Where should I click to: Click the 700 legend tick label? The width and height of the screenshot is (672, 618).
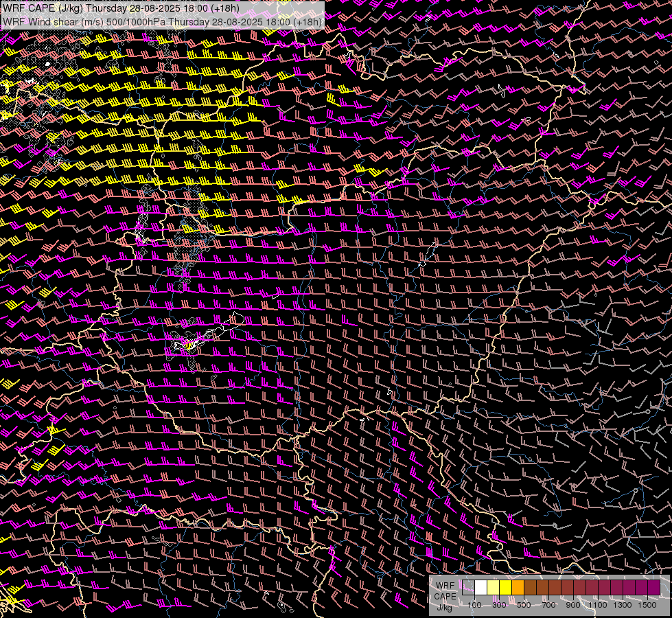coord(548,605)
